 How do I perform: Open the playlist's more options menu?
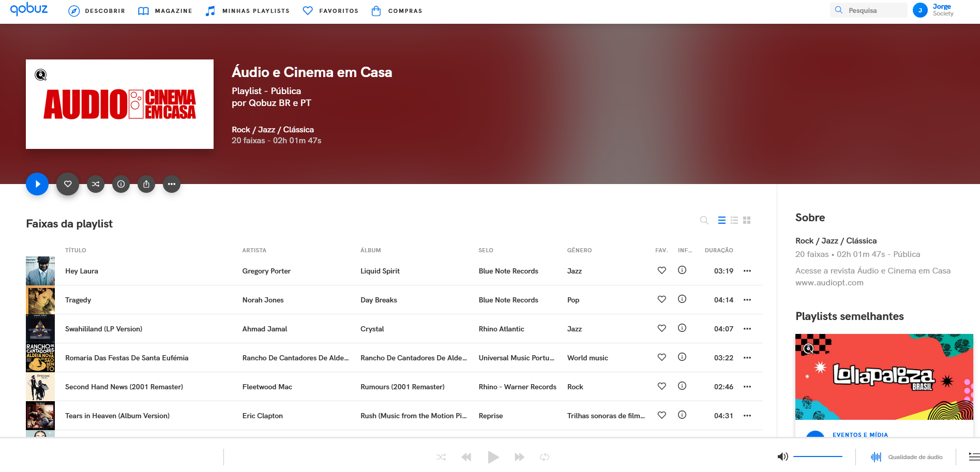point(172,184)
